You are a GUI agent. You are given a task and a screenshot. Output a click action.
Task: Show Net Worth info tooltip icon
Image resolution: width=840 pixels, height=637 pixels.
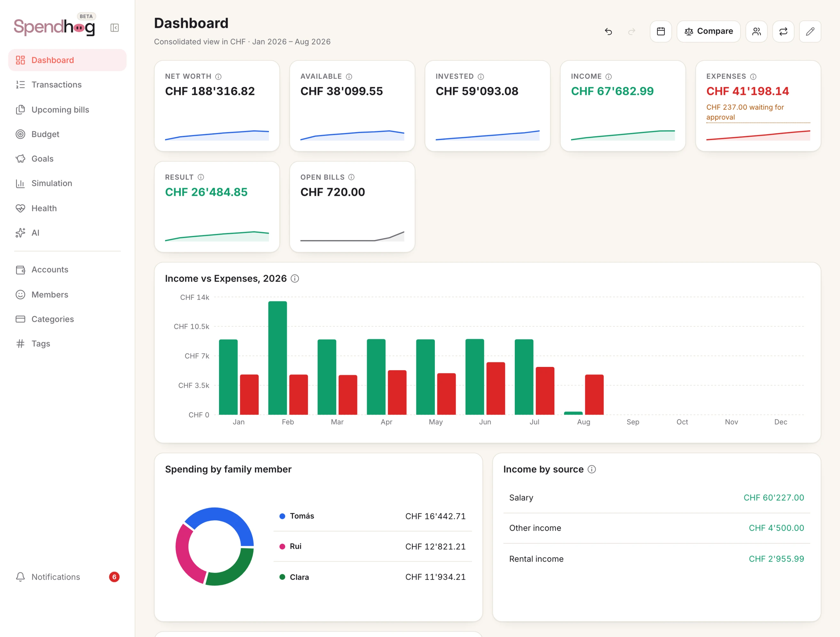point(218,77)
